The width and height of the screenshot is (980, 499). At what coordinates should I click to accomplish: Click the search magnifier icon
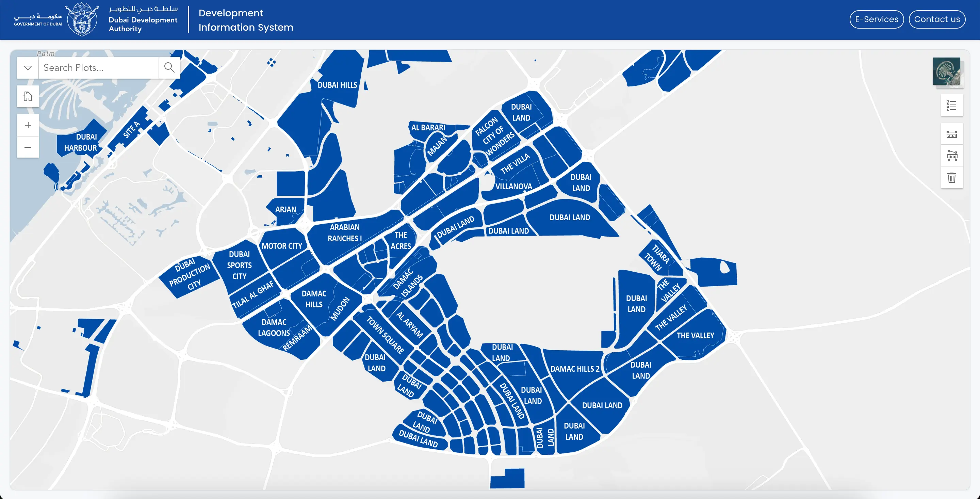coord(169,68)
